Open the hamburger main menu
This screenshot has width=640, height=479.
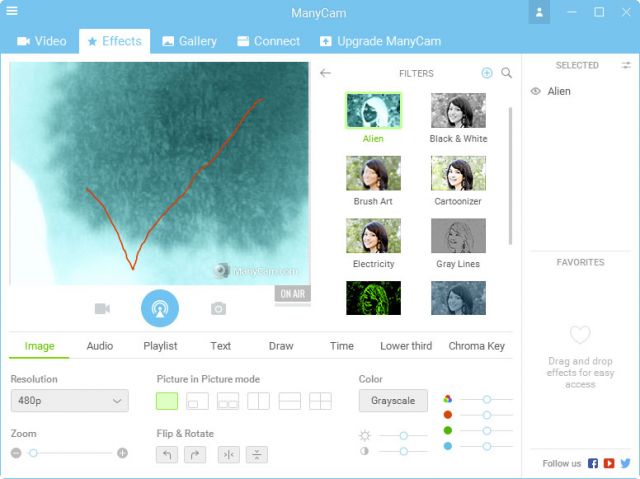12,11
